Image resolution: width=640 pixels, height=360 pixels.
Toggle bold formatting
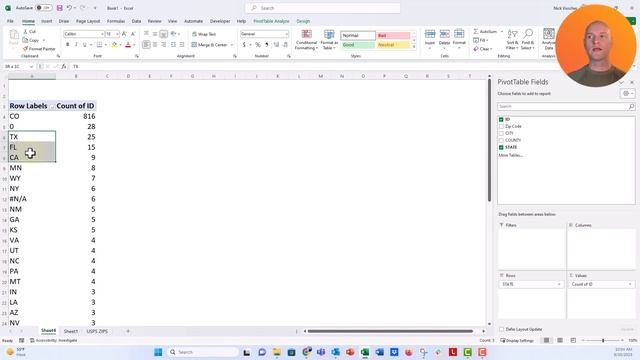click(68, 44)
